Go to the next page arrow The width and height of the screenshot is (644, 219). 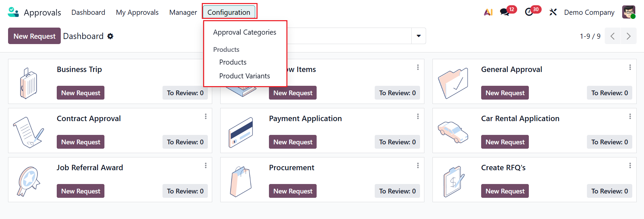click(629, 36)
